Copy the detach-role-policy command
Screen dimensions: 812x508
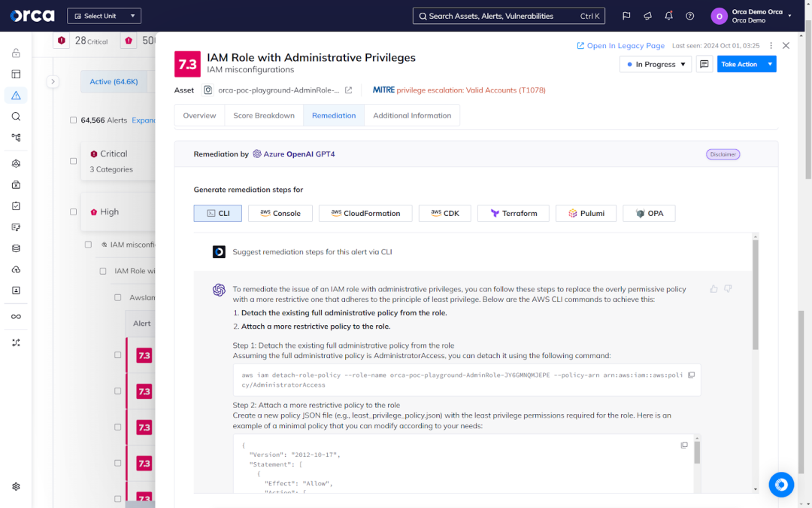pyautogui.click(x=692, y=375)
